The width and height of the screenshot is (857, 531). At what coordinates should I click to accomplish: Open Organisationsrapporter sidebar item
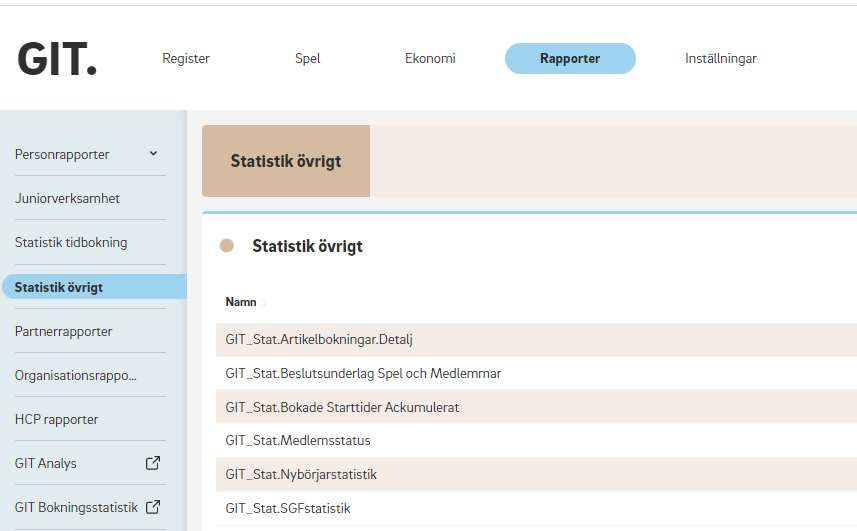[75, 376]
